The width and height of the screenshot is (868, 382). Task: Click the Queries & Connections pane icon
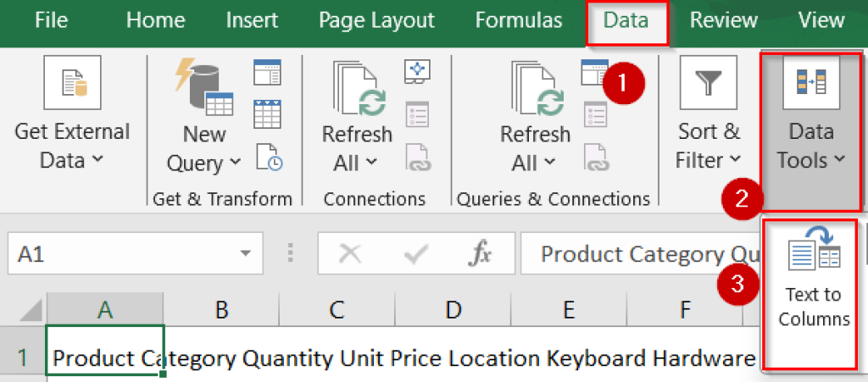point(594,73)
